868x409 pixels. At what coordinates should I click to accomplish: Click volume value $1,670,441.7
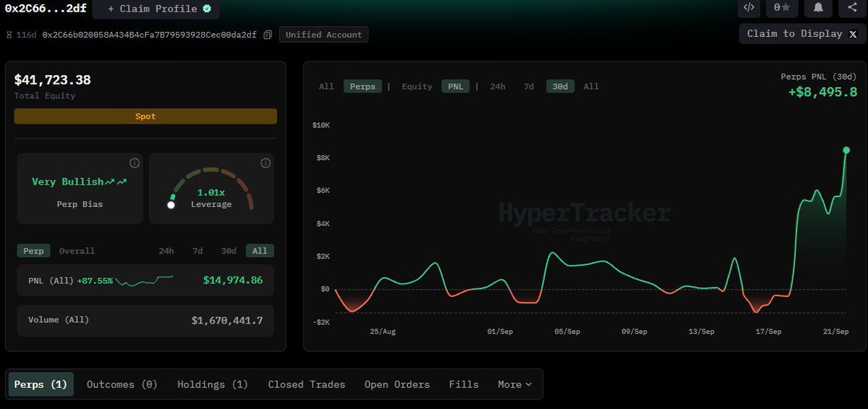tap(227, 320)
